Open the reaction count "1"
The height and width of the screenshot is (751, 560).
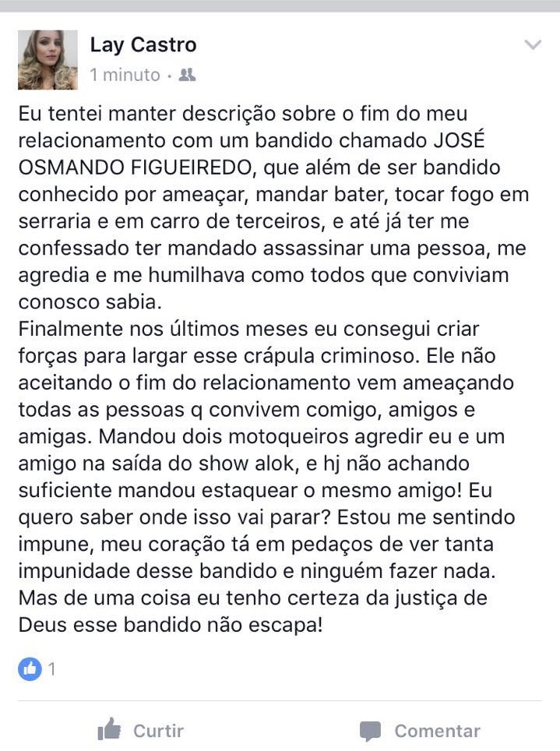[x=51, y=668]
